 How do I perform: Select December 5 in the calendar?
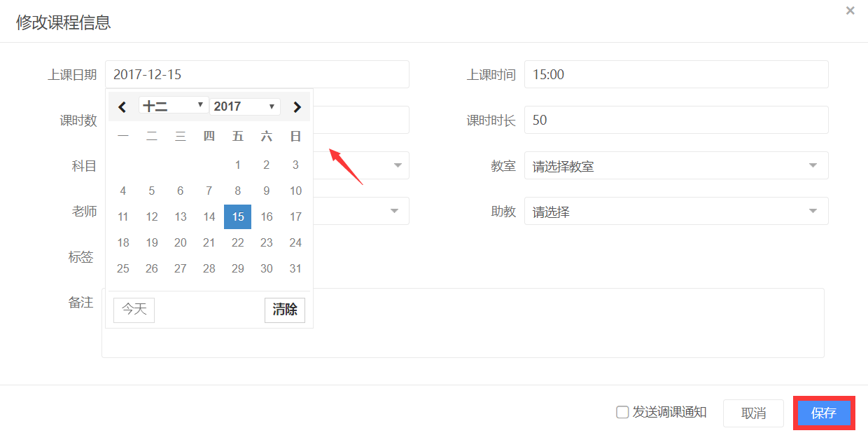[x=152, y=191]
